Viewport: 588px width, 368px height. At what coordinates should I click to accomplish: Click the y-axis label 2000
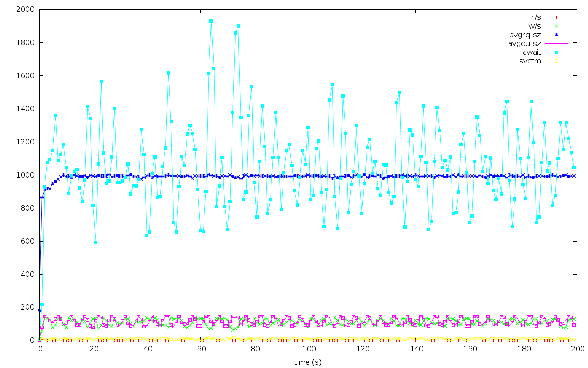tap(25, 9)
